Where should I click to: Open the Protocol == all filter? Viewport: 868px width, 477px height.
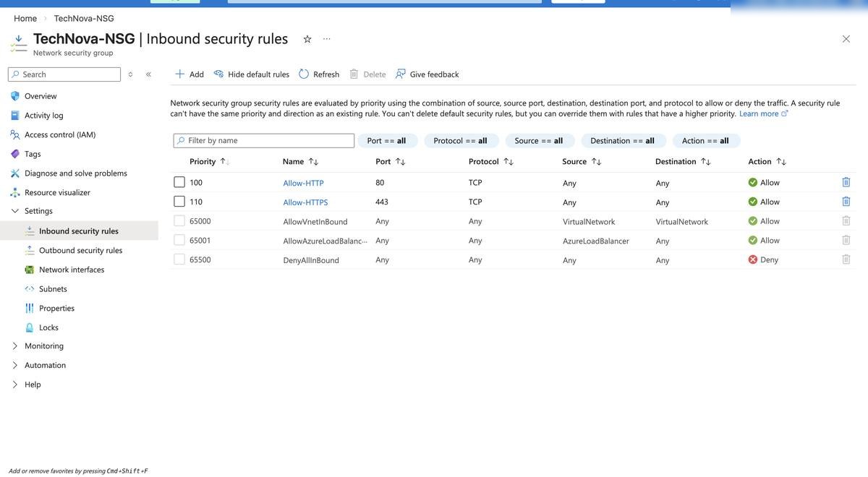click(x=461, y=140)
